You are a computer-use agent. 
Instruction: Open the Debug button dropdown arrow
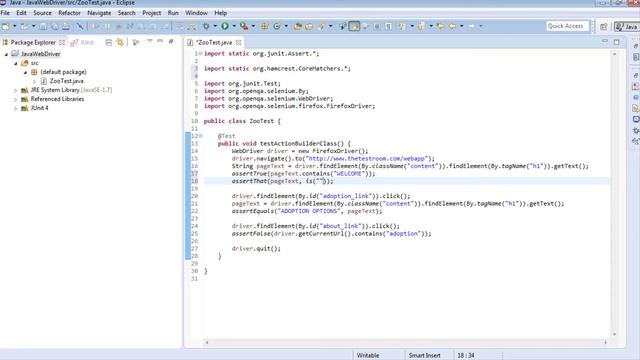215,26
